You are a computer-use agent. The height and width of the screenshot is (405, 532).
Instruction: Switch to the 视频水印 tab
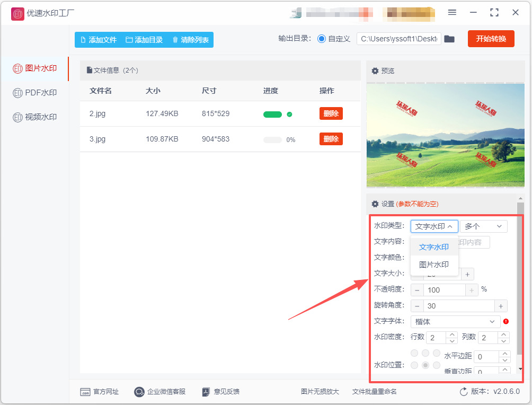coord(34,117)
